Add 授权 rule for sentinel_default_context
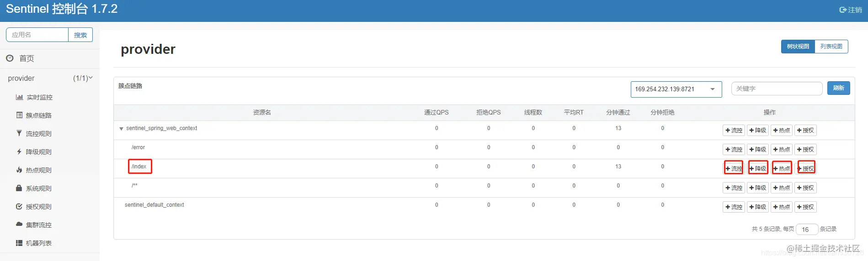Screen dimensions: 868x261 tap(805, 207)
